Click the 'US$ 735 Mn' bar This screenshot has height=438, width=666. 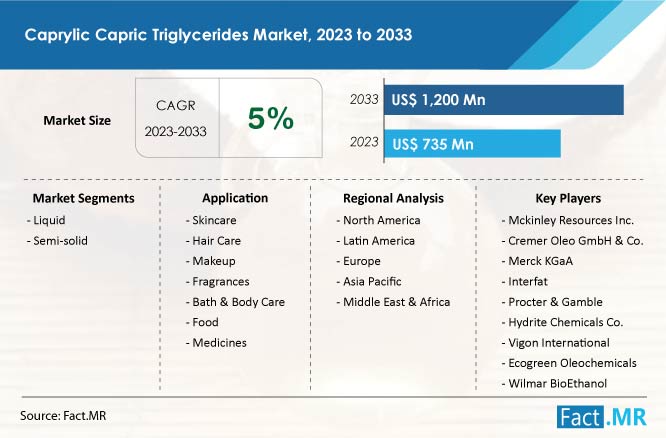(x=472, y=144)
